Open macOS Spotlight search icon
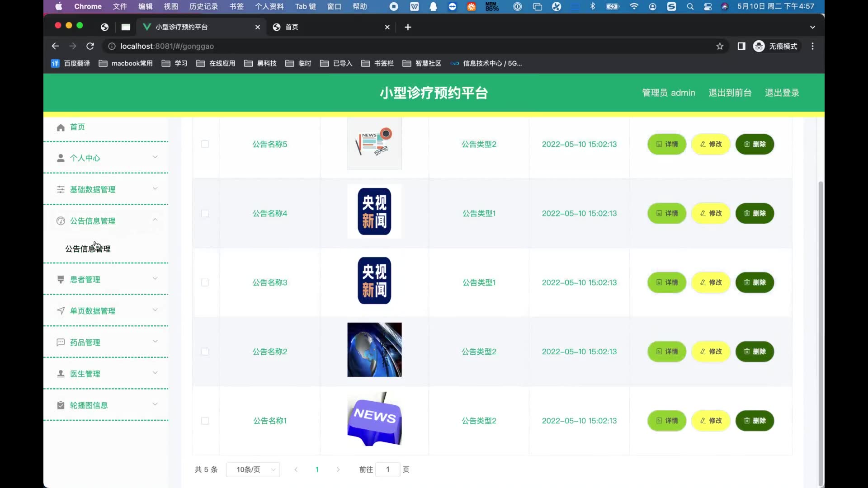The image size is (868, 488). 690,6
